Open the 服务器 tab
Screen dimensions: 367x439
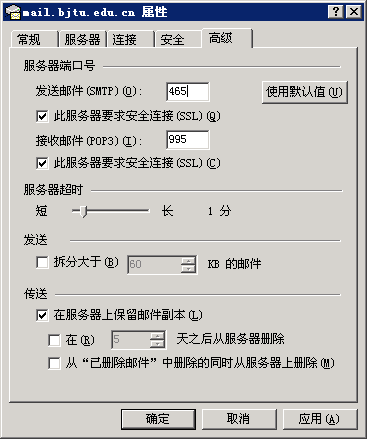click(x=82, y=39)
